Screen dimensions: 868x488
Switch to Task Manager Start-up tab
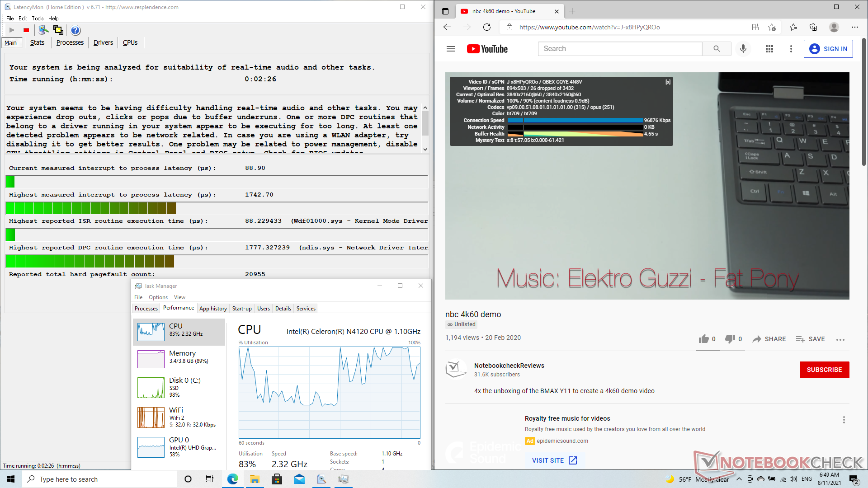(x=242, y=309)
